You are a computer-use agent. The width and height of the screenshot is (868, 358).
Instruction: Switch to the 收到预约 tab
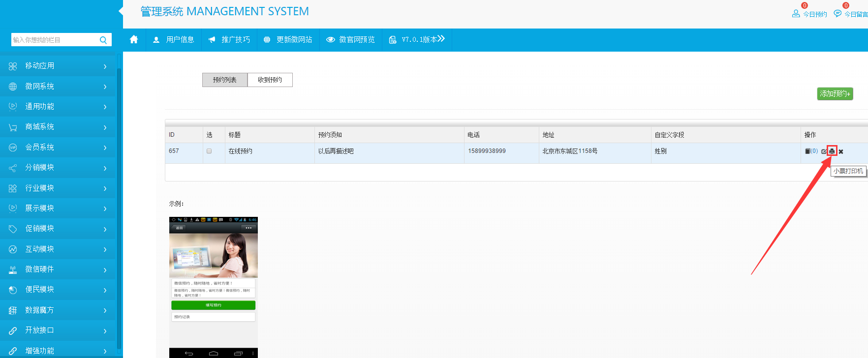pyautogui.click(x=270, y=80)
